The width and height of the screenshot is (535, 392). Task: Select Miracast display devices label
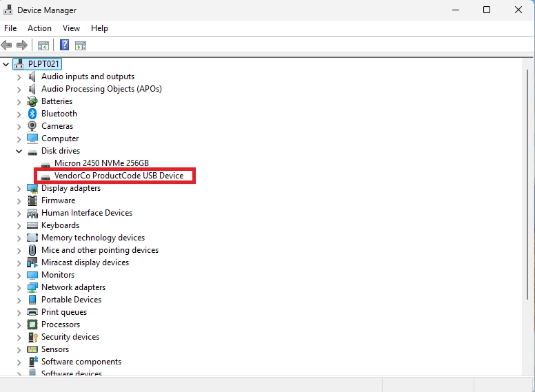pyautogui.click(x=85, y=262)
